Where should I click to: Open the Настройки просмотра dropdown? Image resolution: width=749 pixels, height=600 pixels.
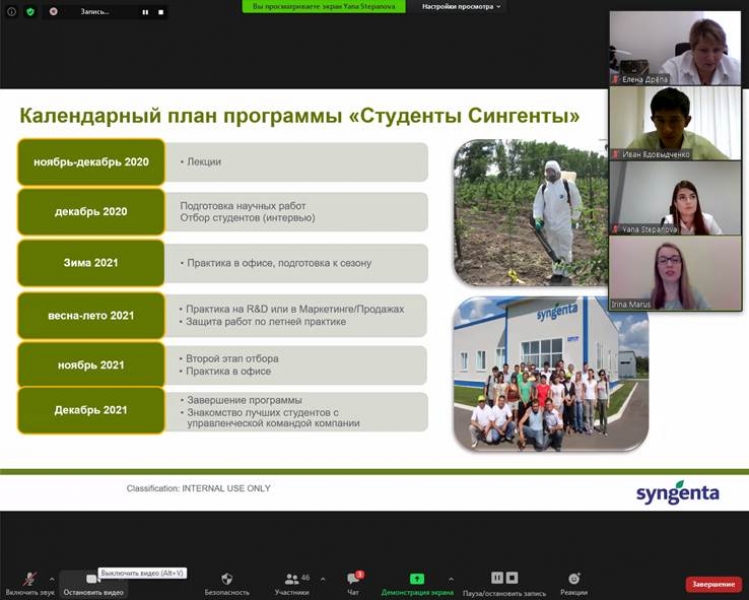460,7
